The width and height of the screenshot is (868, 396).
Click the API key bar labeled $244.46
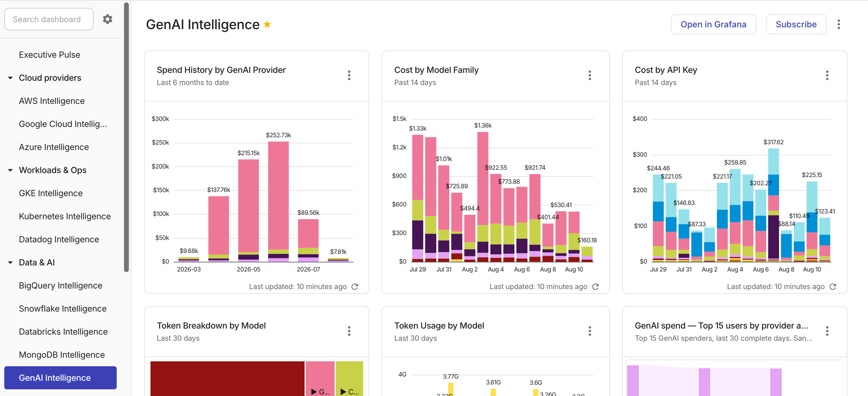coord(658,218)
